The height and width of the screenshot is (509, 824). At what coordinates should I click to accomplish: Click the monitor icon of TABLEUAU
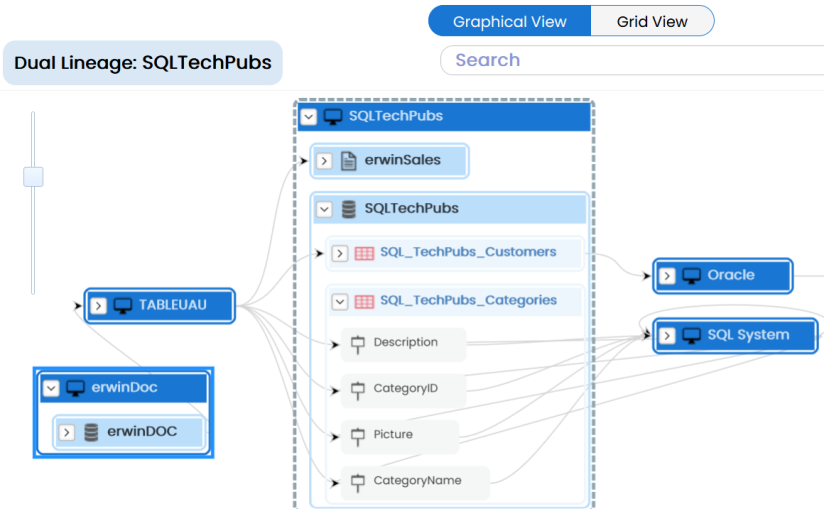click(x=123, y=306)
